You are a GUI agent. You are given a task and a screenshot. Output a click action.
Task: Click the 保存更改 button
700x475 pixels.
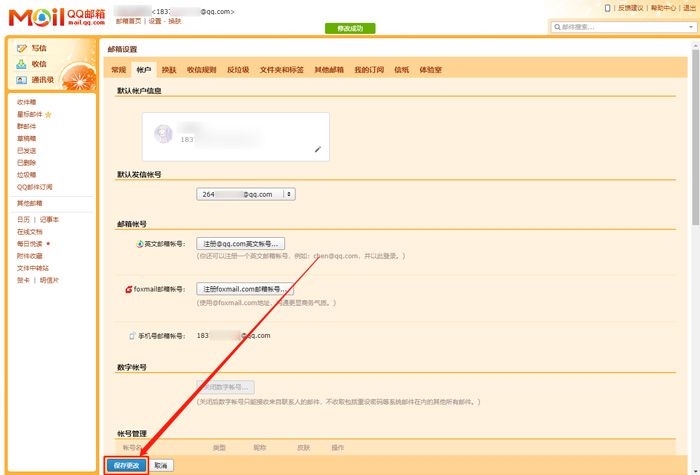click(x=127, y=466)
